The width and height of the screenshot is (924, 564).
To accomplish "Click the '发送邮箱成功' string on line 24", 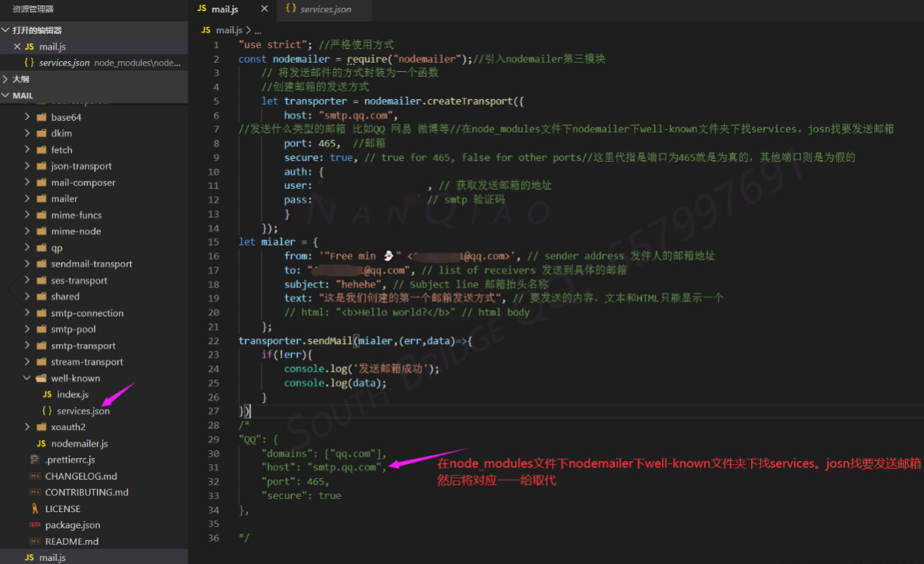I will click(x=390, y=369).
